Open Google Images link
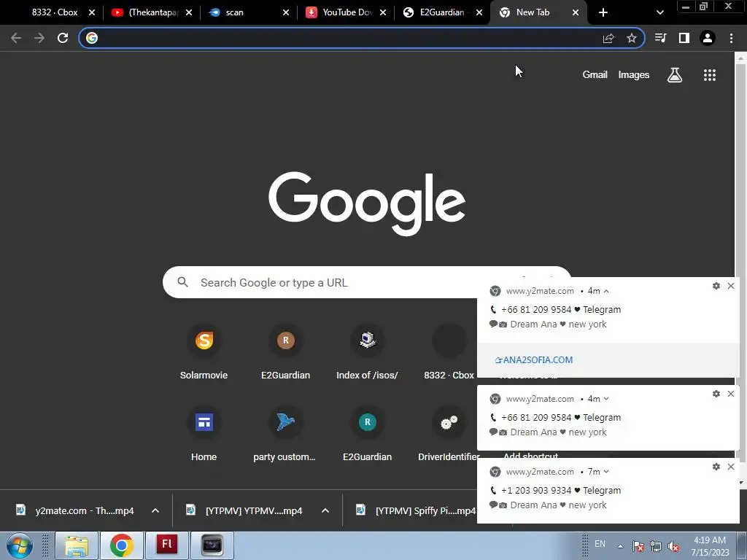Image resolution: width=747 pixels, height=560 pixels. [634, 75]
